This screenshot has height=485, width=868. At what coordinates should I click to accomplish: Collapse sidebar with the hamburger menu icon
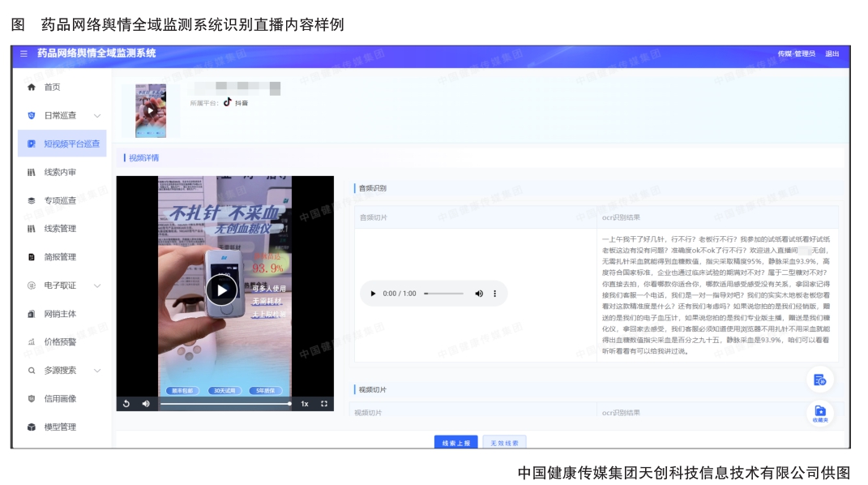24,54
